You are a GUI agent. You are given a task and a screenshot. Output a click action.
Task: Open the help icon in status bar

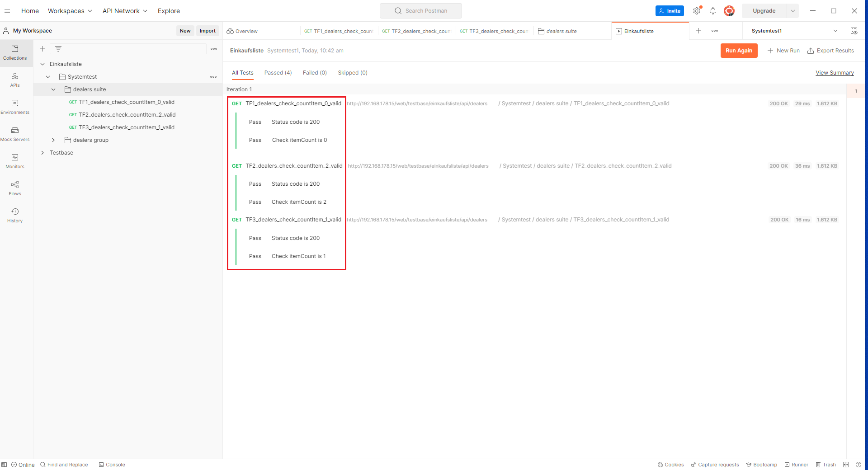[859, 465]
